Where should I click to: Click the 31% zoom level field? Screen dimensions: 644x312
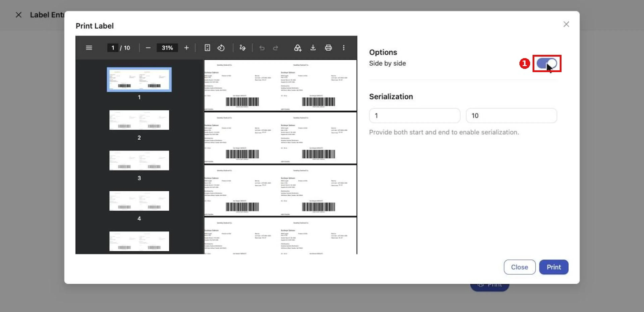[167, 48]
